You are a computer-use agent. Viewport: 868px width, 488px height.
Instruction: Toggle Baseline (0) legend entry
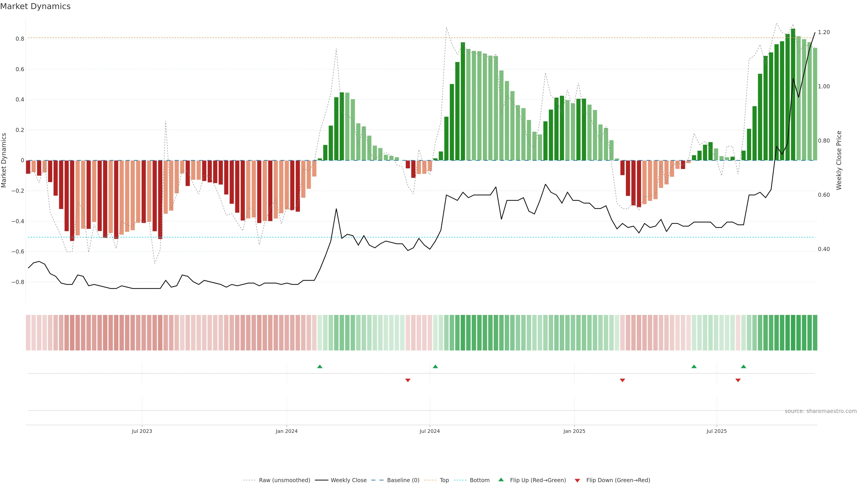coord(403,480)
